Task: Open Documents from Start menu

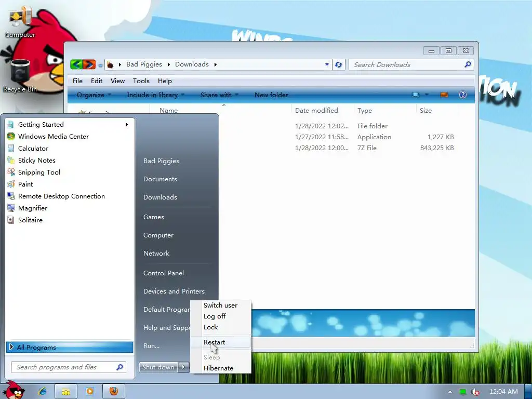Action: (x=160, y=179)
